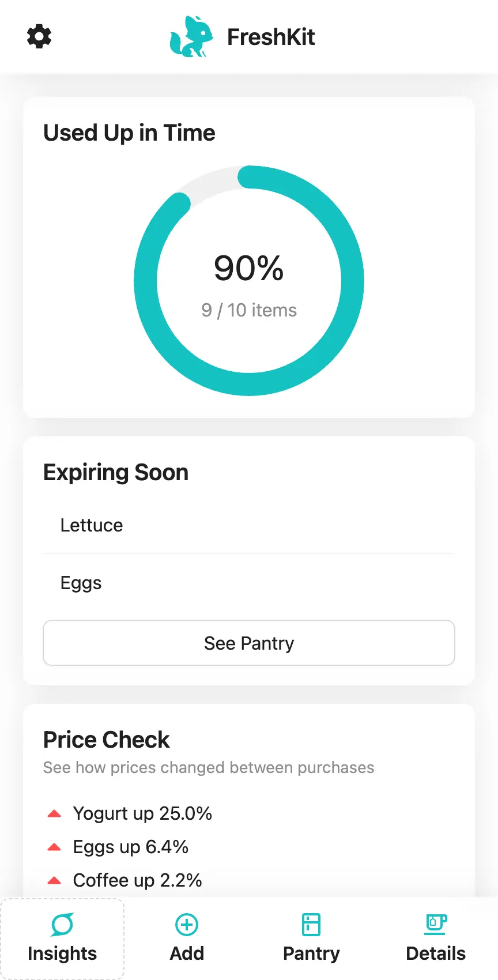Click red up arrow beside Eggs price
498x980 pixels.
point(54,847)
